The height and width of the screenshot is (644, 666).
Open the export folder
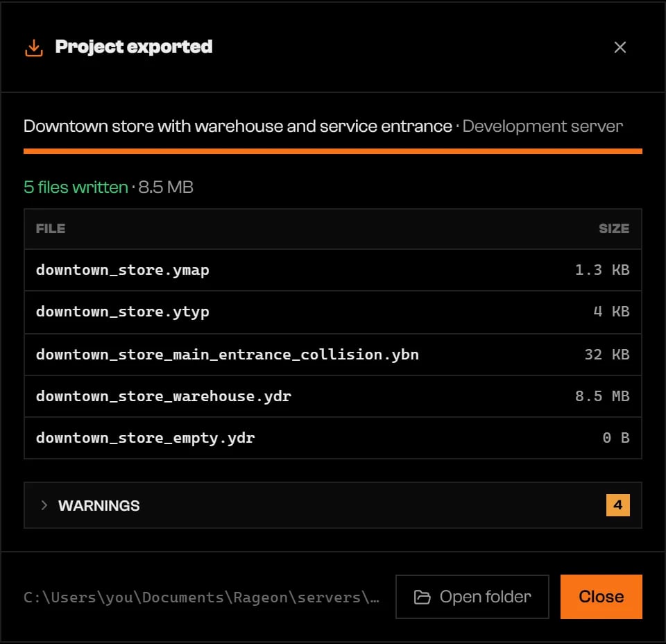click(x=472, y=596)
